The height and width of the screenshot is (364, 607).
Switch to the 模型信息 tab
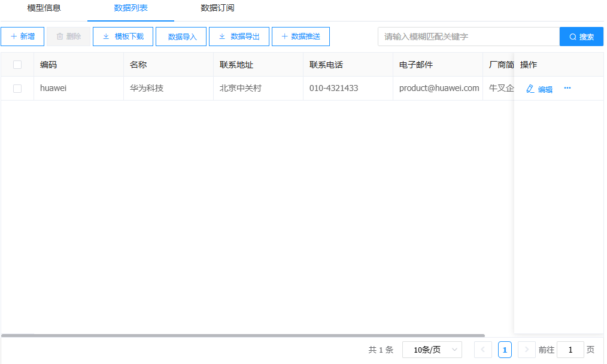pyautogui.click(x=44, y=8)
